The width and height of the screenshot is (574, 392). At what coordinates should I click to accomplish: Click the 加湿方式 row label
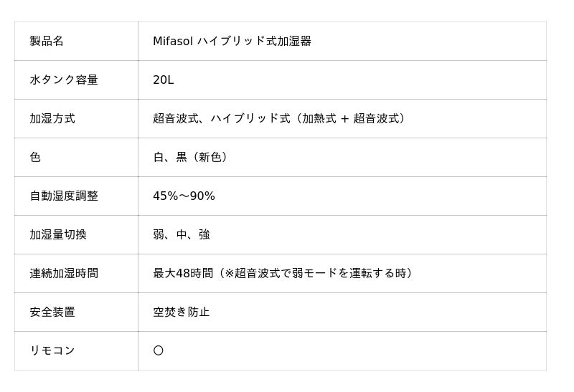pos(52,119)
